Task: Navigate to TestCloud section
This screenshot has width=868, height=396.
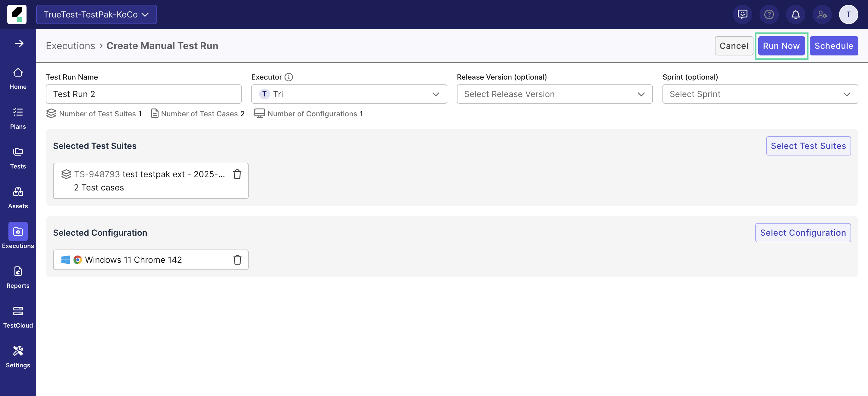Action: point(18,317)
